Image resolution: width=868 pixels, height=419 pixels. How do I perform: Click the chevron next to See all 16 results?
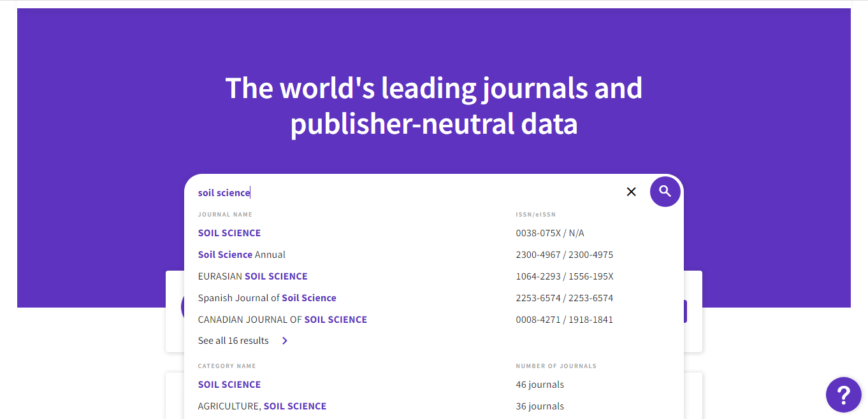[285, 341]
